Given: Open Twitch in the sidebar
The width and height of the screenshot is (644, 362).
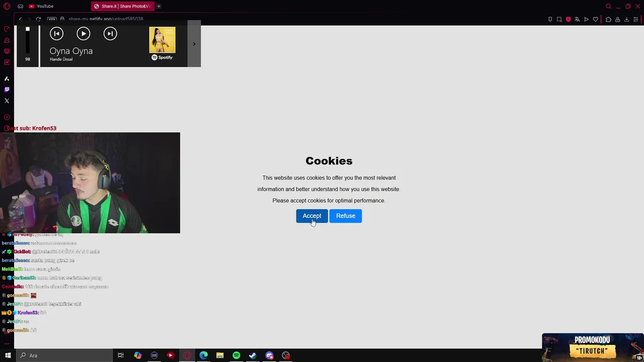Looking at the screenshot, I should 7,89.
